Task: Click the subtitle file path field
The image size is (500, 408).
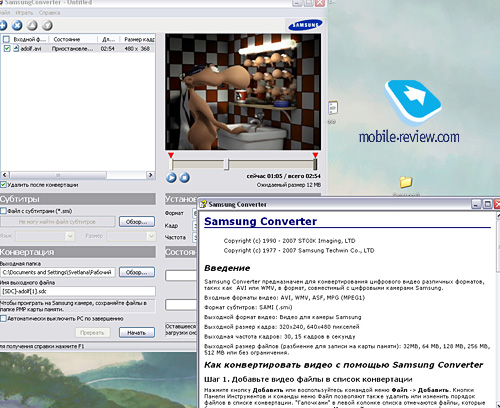Action: pyautogui.click(x=57, y=222)
